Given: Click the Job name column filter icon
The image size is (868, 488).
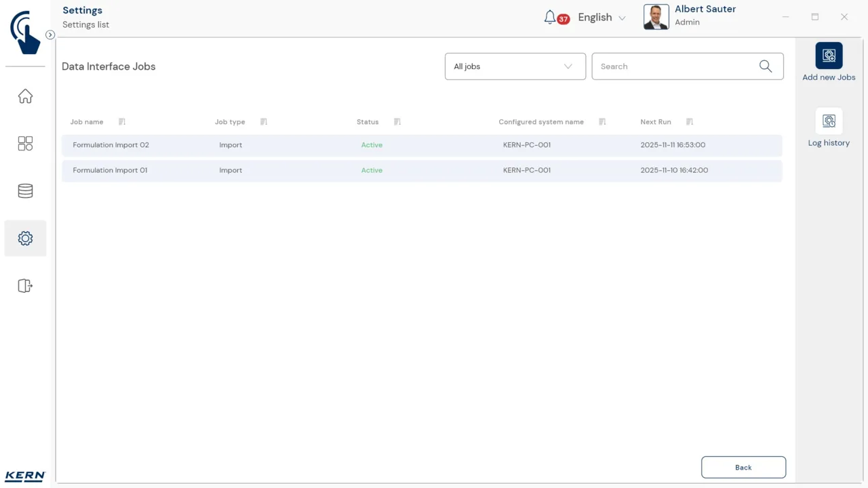Looking at the screenshot, I should coord(122,122).
